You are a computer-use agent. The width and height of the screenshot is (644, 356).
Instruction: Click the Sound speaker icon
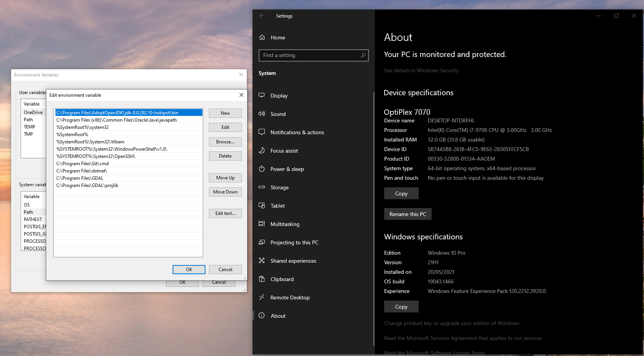(x=262, y=114)
